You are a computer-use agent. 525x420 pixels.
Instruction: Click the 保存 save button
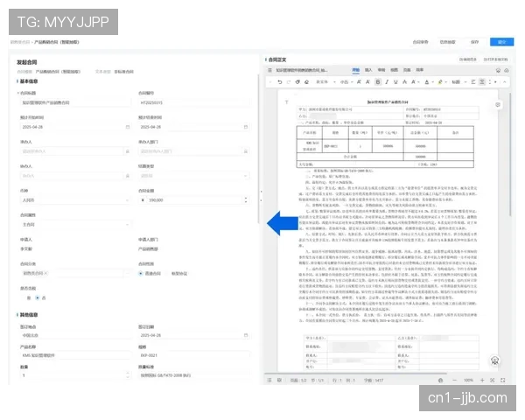coord(474,41)
